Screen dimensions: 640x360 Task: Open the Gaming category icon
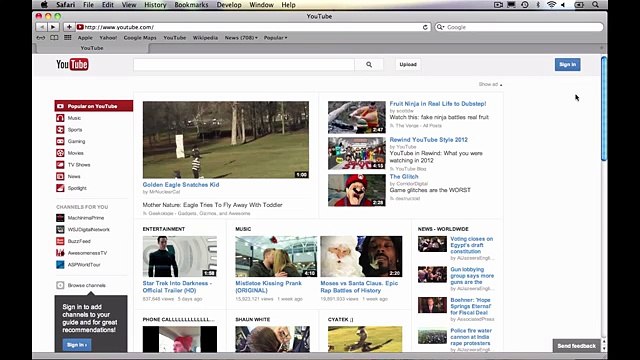[x=60, y=141]
